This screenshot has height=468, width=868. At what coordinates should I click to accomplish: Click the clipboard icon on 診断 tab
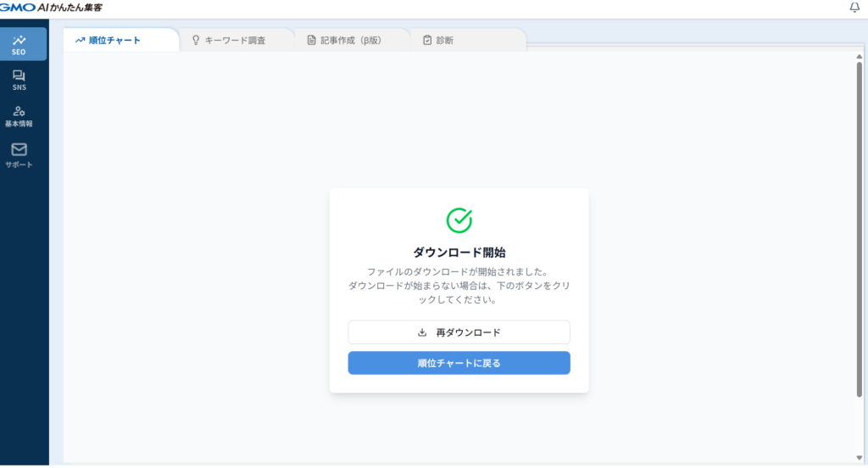pos(427,40)
